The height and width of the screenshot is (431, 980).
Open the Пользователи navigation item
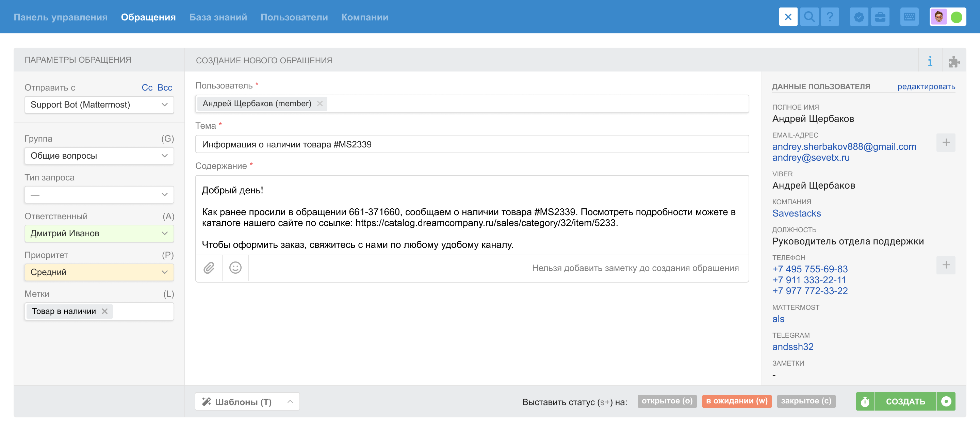[294, 17]
